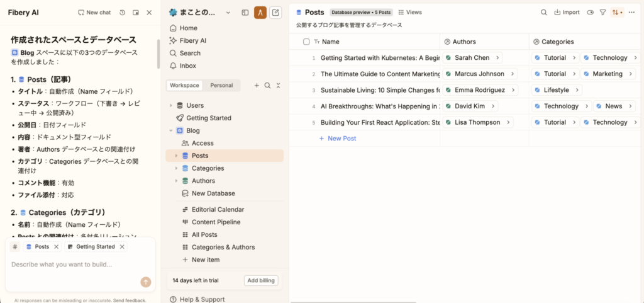The width and height of the screenshot is (644, 303).
Task: Click the pop-out panel icon in Fibery AI
Action: pos(136,13)
